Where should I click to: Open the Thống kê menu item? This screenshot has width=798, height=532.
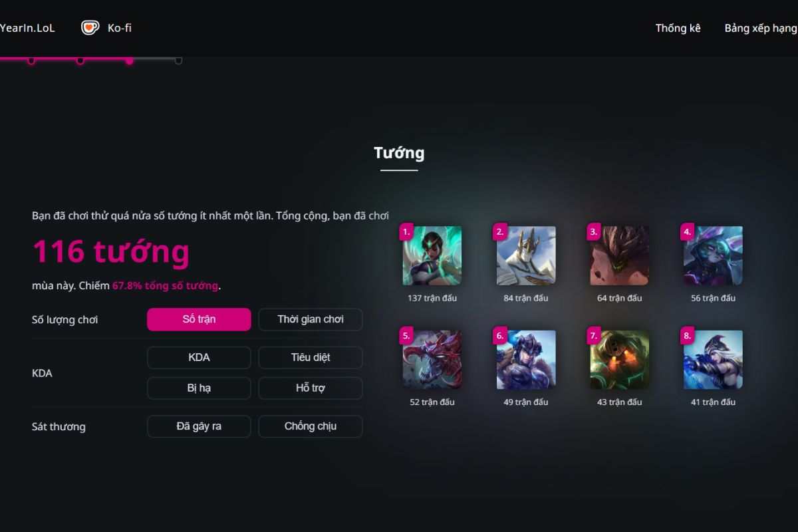coord(678,28)
